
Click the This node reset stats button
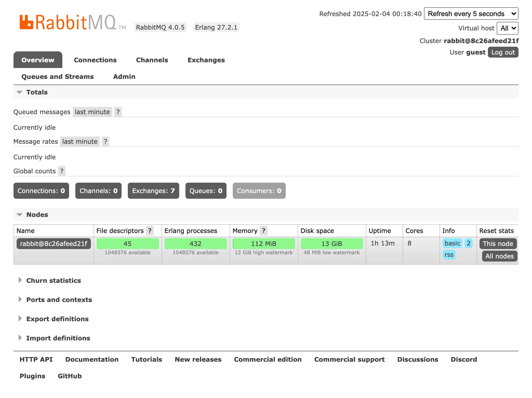click(498, 243)
